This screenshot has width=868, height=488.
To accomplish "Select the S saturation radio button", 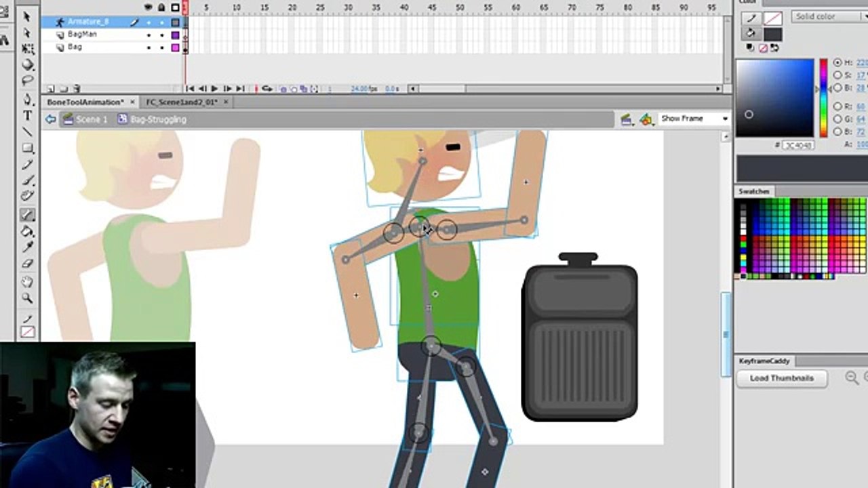I will tap(837, 75).
